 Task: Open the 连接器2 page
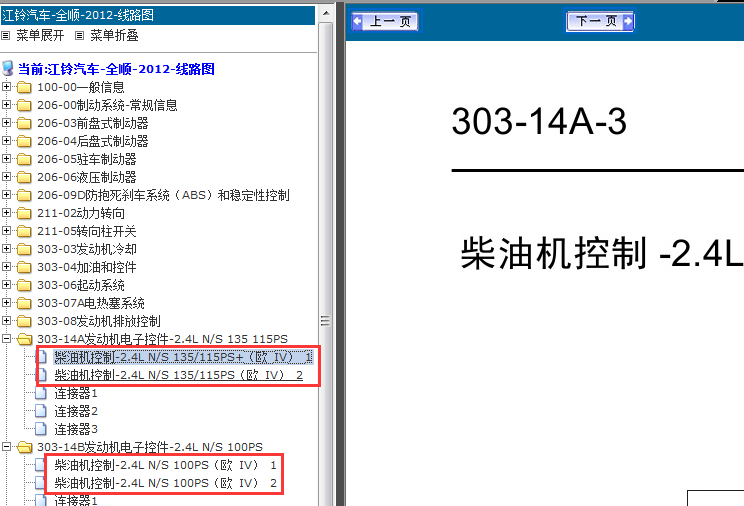76,411
